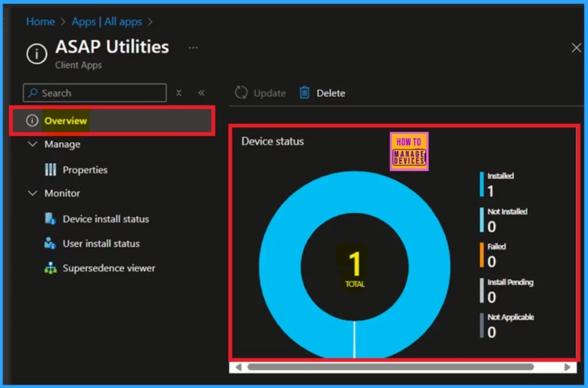This screenshot has width=588, height=388.
Task: Click the Device status heading
Action: tap(273, 141)
